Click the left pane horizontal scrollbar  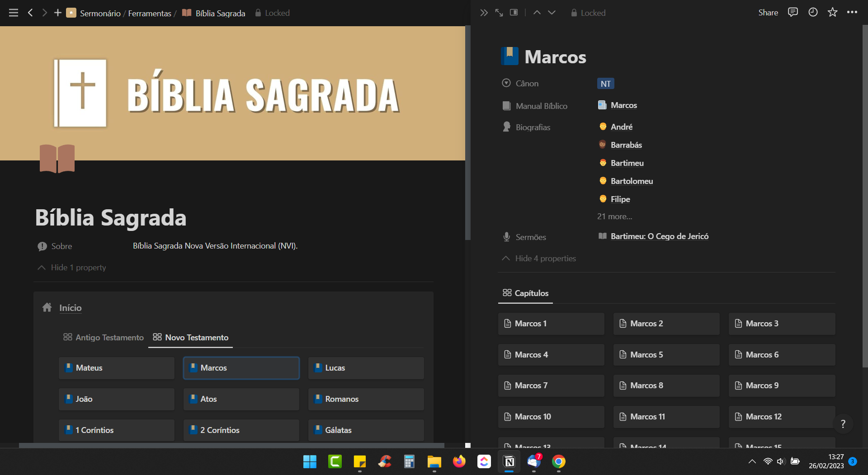point(231,445)
